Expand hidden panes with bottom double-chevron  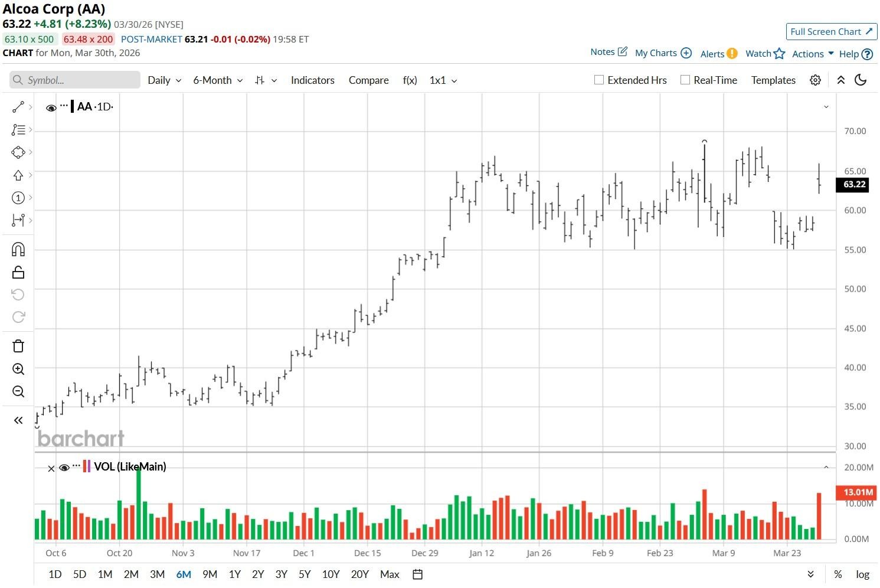[810, 574]
